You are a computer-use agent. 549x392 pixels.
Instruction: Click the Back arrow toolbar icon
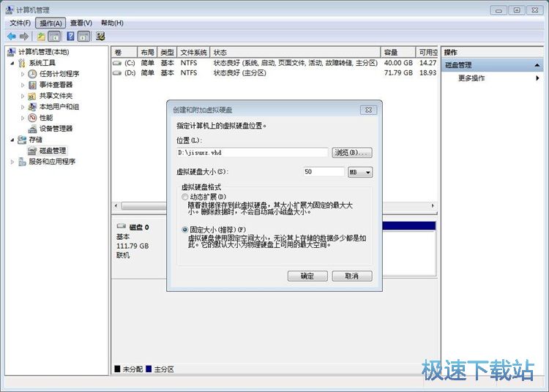click(x=11, y=36)
